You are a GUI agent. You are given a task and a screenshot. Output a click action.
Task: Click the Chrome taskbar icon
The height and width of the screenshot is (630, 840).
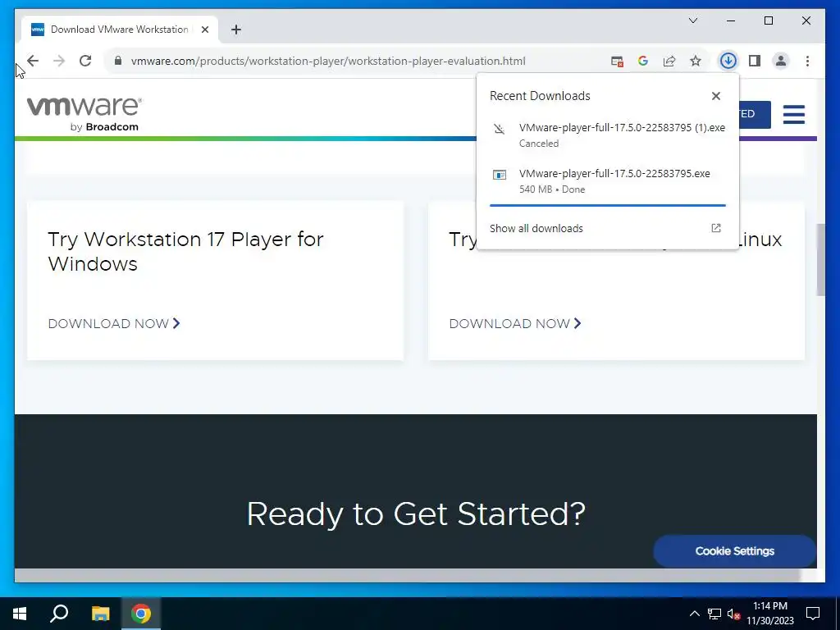click(x=141, y=614)
